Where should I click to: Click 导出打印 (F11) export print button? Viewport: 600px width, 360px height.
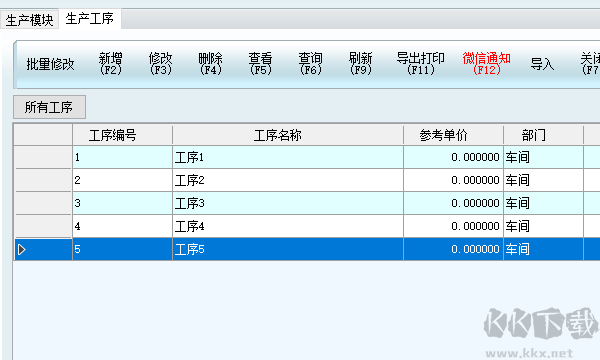[x=421, y=64]
